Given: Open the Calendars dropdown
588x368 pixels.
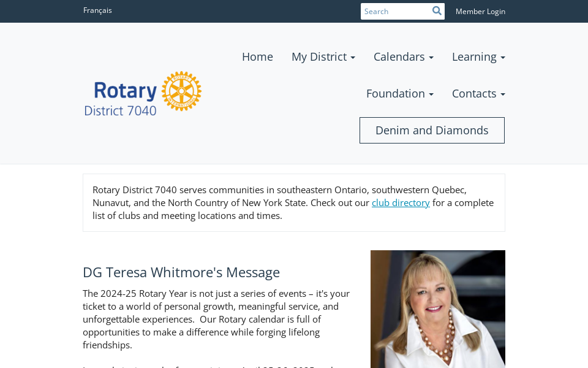Looking at the screenshot, I should [x=403, y=56].
